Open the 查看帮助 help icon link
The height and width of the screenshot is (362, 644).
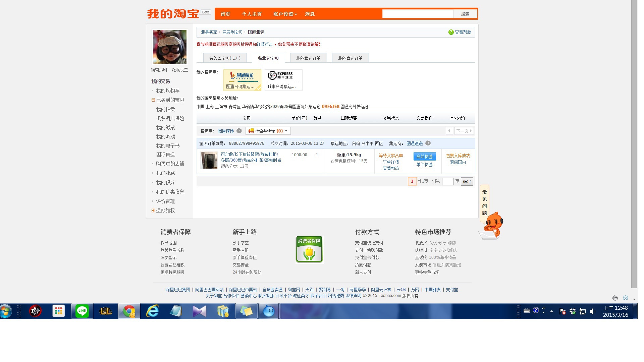460,32
